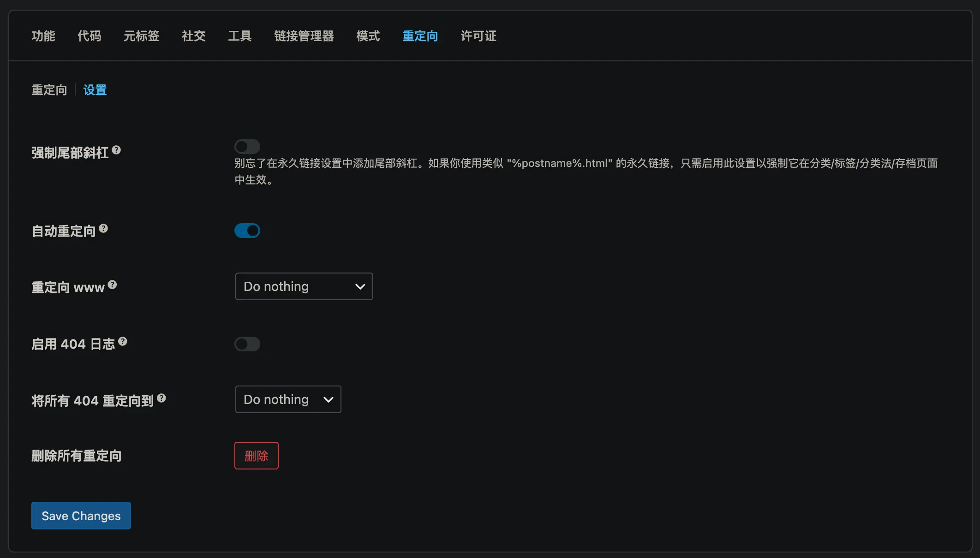This screenshot has width=980, height=558.
Task: Enable the 强制尾部斜杠 toggle
Action: click(x=247, y=147)
